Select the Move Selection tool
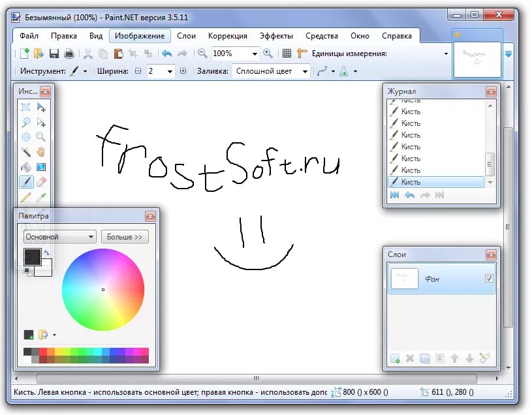Viewport: 532px width, 415px height. pyautogui.click(x=41, y=122)
